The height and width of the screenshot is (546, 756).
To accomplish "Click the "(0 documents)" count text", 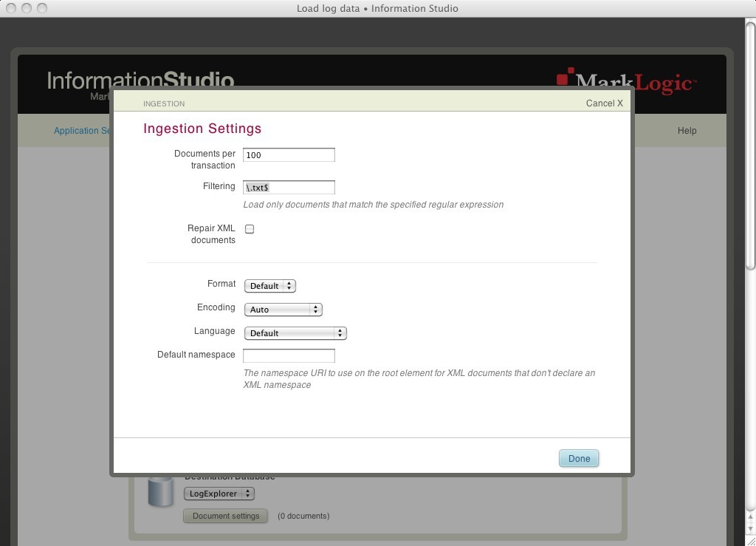I will pyautogui.click(x=303, y=516).
